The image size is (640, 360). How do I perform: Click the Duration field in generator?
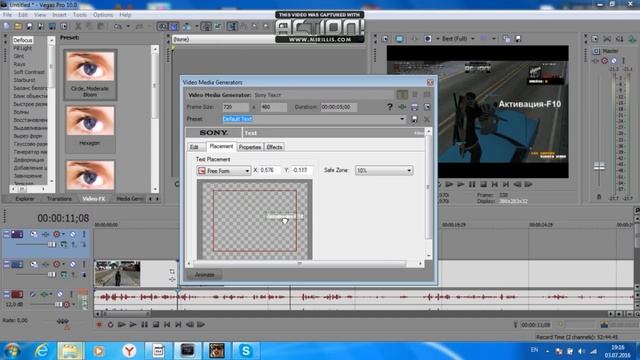click(x=339, y=107)
